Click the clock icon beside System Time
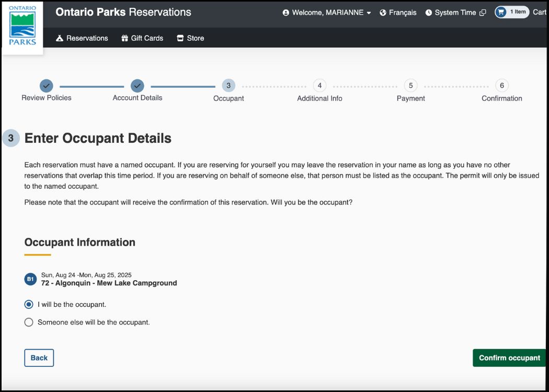Screen dimensions: 549x392 click(429, 13)
